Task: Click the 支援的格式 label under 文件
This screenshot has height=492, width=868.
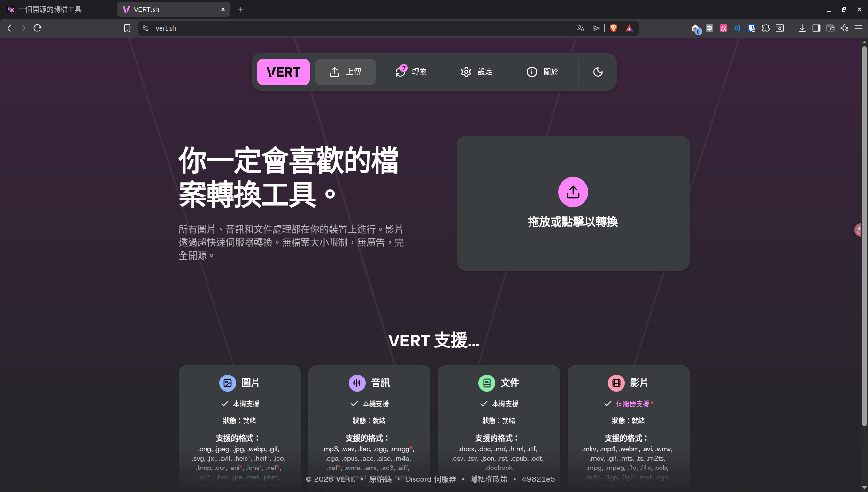Action: click(497, 438)
